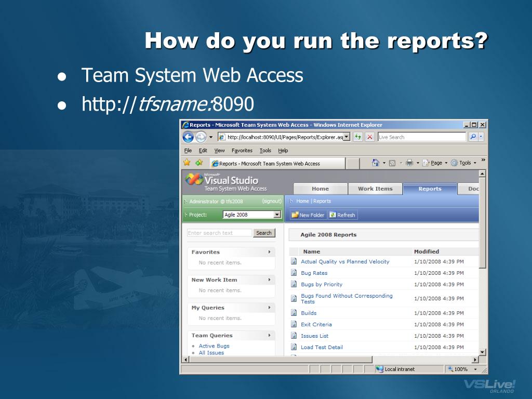The image size is (532, 399).
Task: Click the red Stop loading icon
Action: point(370,137)
